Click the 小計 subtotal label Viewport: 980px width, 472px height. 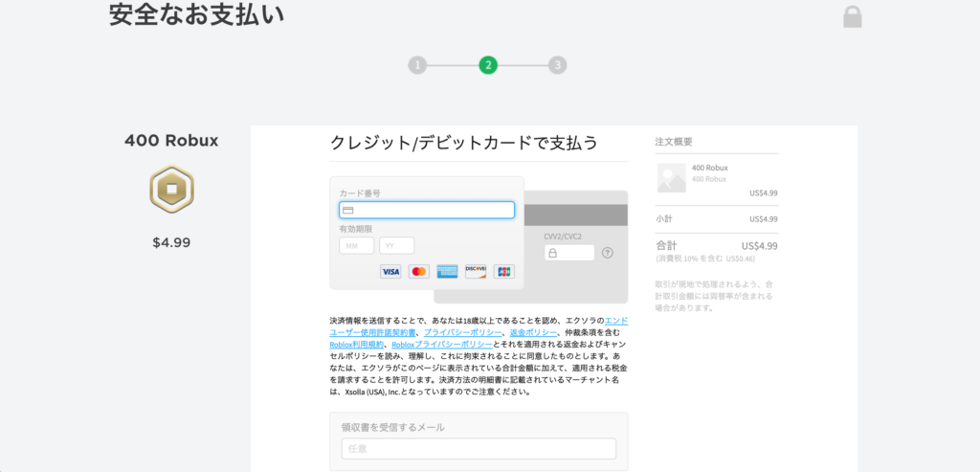(664, 219)
